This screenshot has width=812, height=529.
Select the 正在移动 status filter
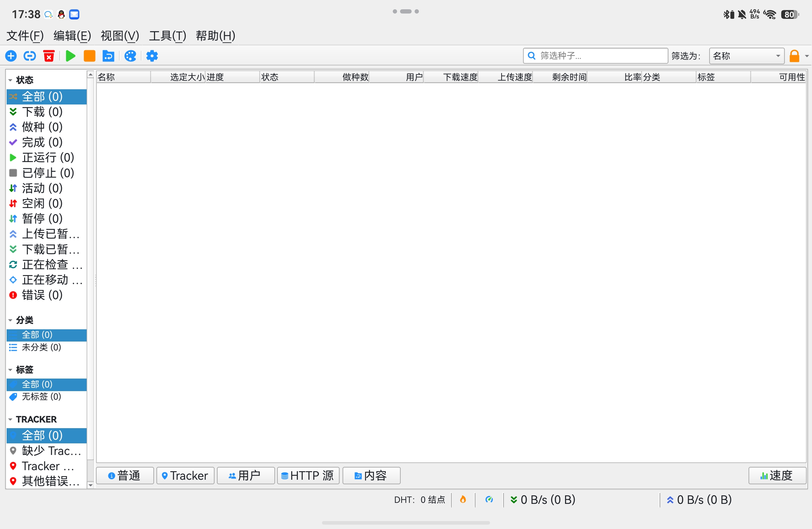click(46, 280)
